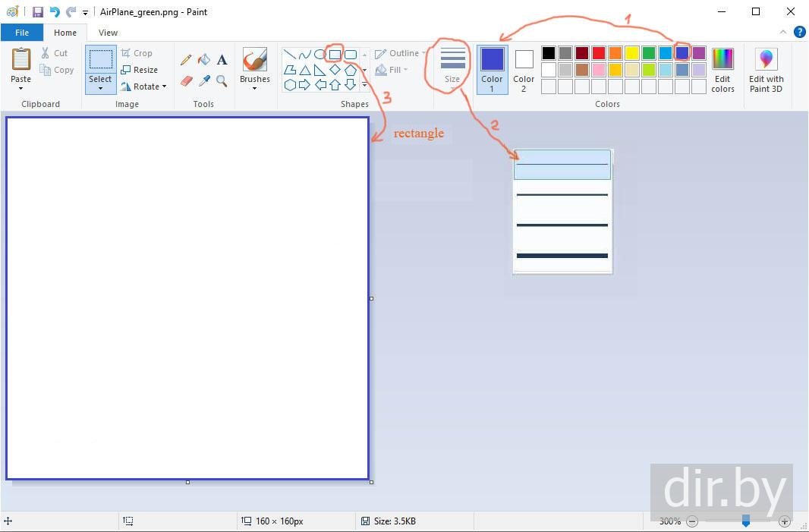Click the Resize button
This screenshot has height=532, width=809.
(140, 70)
